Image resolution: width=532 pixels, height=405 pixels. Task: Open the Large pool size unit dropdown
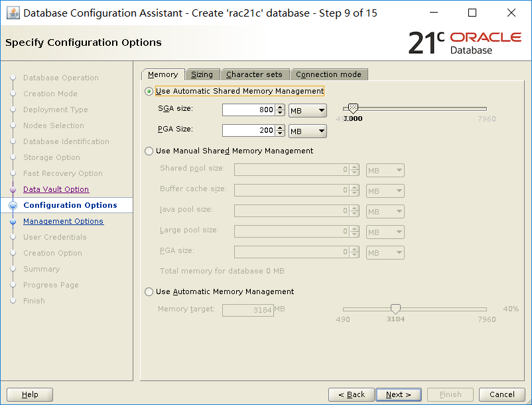pyautogui.click(x=385, y=232)
